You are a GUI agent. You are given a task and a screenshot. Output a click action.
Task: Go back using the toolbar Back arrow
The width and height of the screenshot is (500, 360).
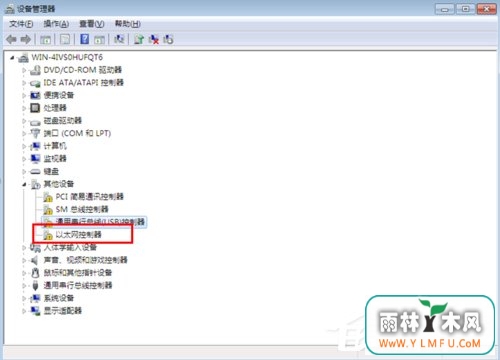tap(12, 40)
